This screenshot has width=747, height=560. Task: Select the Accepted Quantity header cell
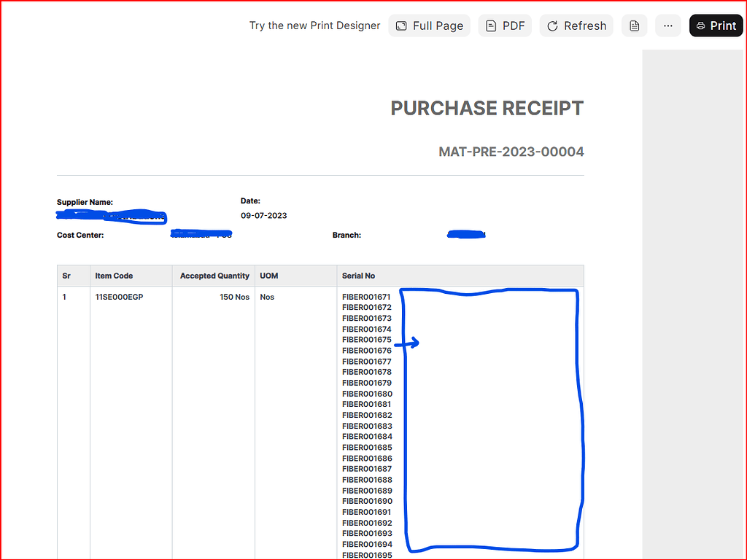214,276
